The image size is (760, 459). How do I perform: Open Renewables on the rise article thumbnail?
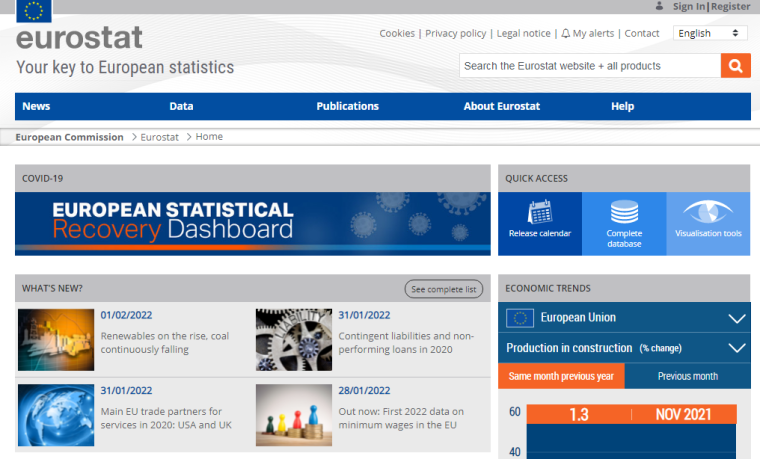pos(56,340)
